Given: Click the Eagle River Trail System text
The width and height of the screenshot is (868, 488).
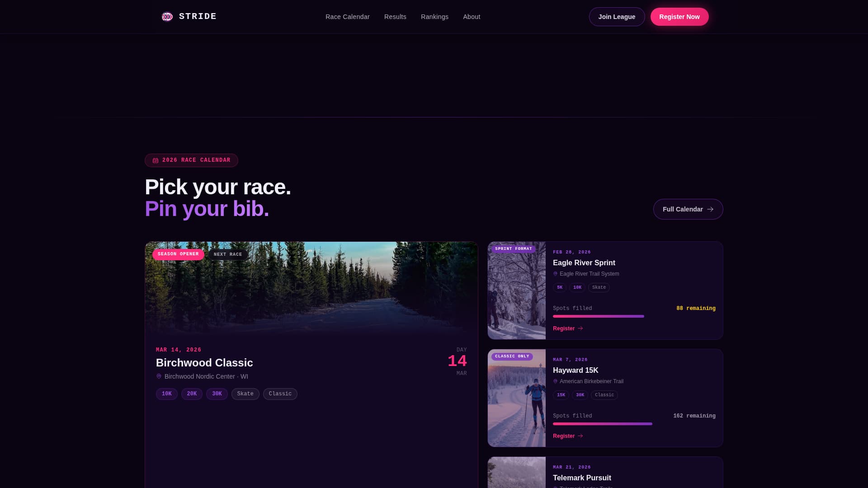Looking at the screenshot, I should click(x=590, y=274).
